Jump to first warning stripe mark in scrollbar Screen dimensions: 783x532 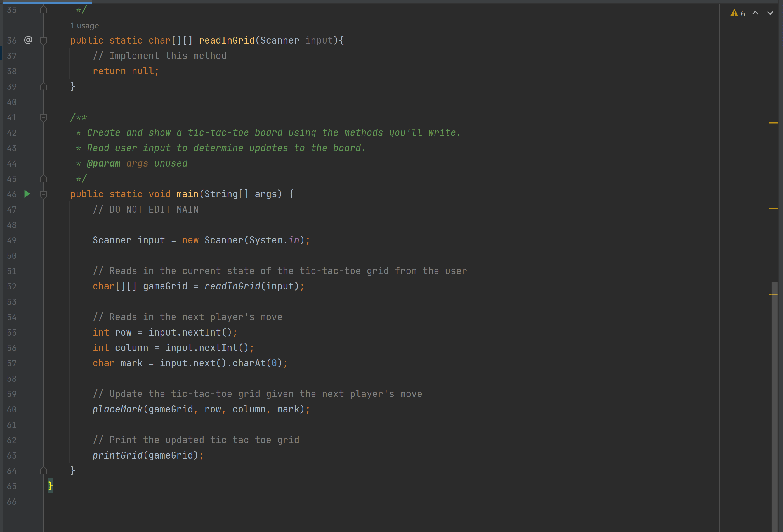point(773,123)
